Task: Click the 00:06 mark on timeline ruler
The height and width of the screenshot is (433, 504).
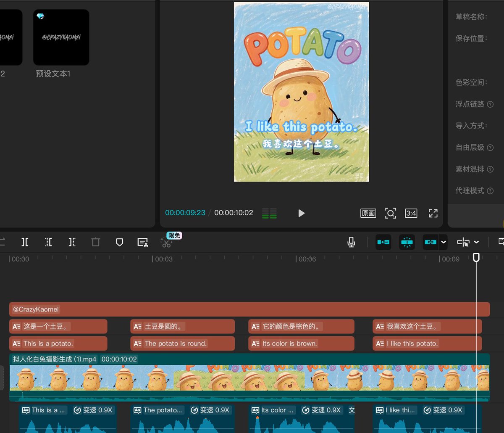Action: (x=307, y=259)
